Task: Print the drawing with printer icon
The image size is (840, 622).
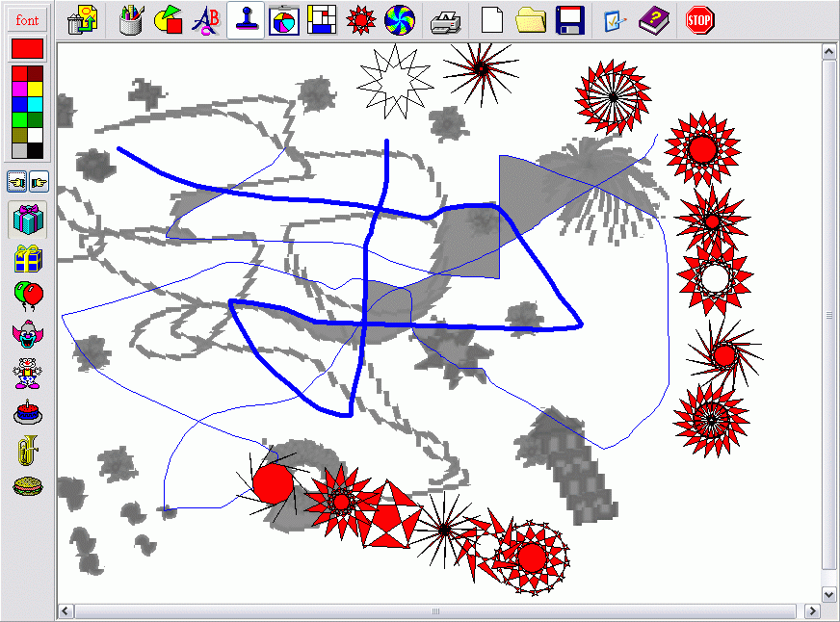Action: pyautogui.click(x=446, y=20)
